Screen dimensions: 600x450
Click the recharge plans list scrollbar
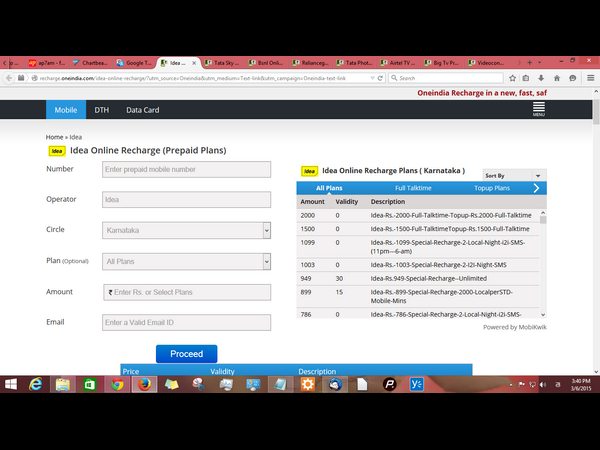(x=544, y=260)
